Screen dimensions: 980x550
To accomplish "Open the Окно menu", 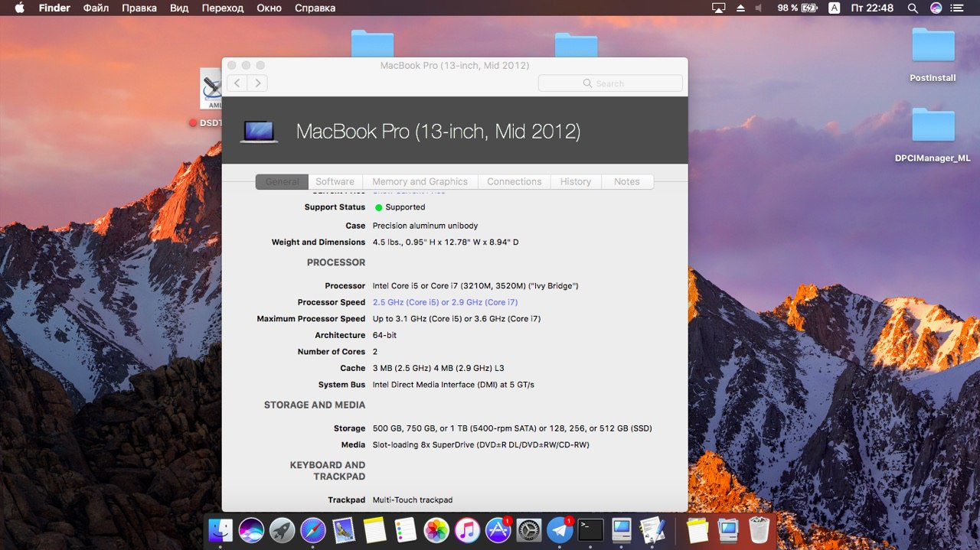I will click(269, 8).
